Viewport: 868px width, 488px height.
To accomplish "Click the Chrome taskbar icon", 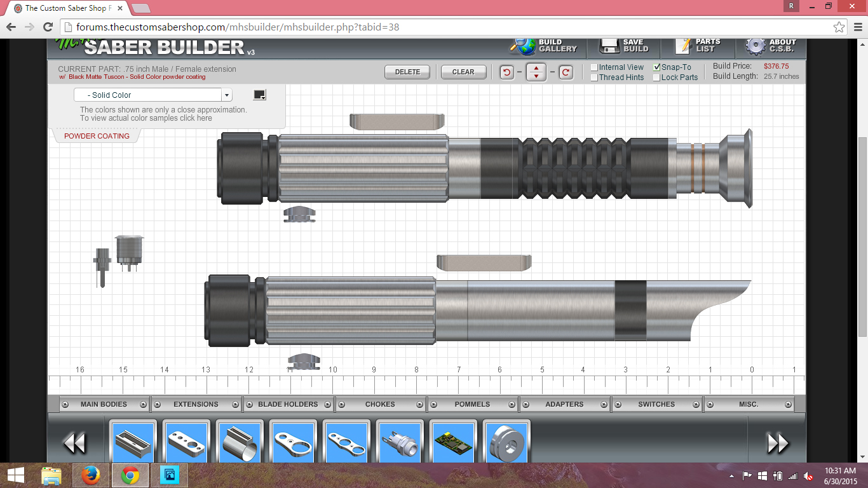I will click(130, 475).
